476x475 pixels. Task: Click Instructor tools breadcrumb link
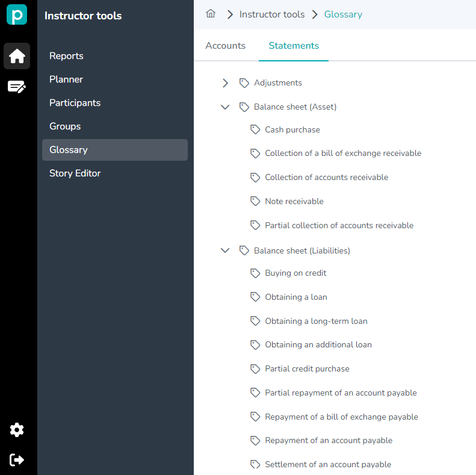coord(272,14)
